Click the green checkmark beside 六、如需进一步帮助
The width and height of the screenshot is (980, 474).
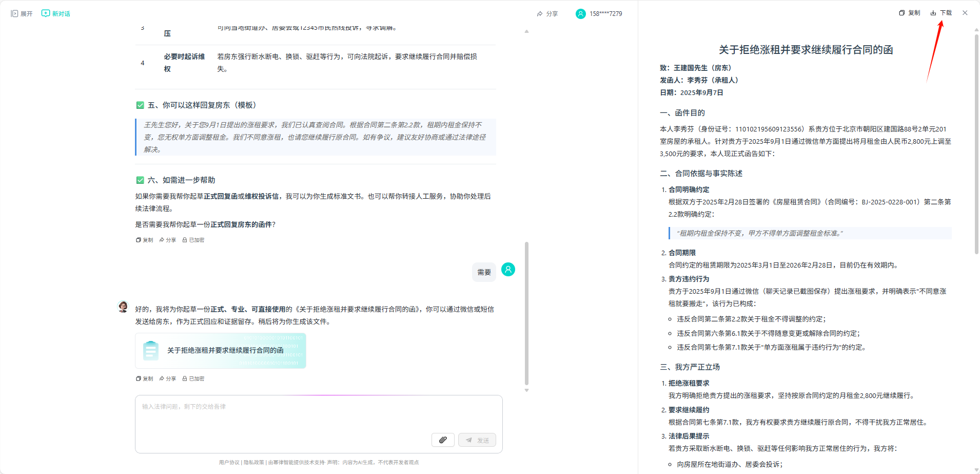[x=140, y=180]
